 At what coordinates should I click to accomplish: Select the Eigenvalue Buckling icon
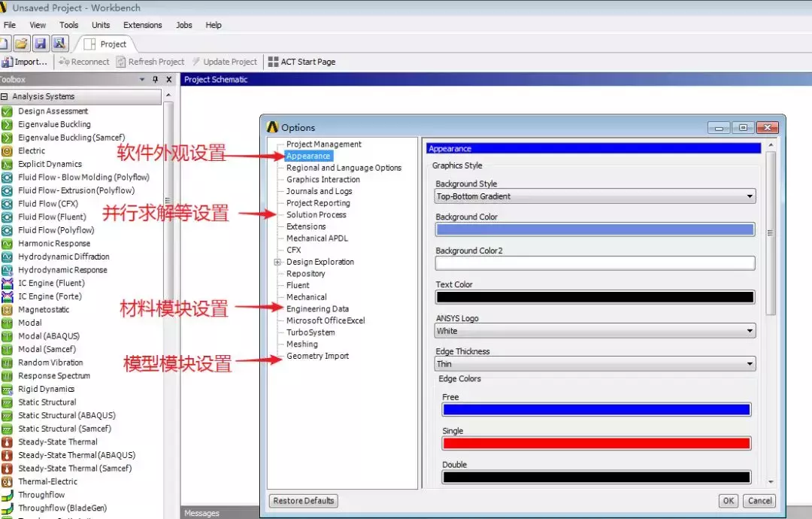click(x=8, y=124)
